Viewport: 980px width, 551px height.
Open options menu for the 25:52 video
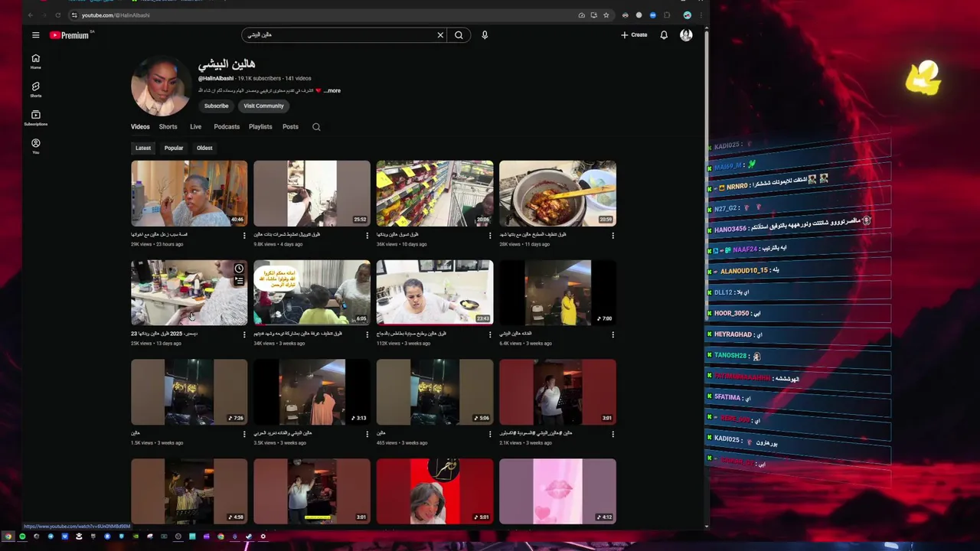[x=367, y=236]
